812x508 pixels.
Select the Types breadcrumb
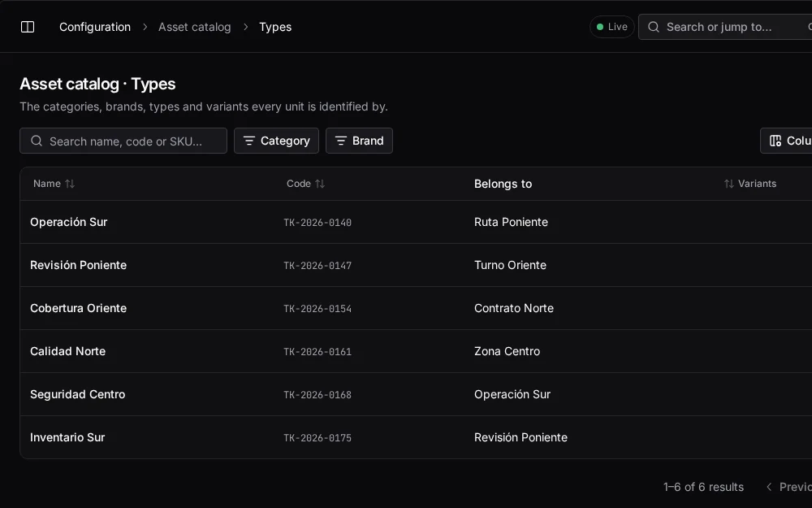(x=275, y=27)
